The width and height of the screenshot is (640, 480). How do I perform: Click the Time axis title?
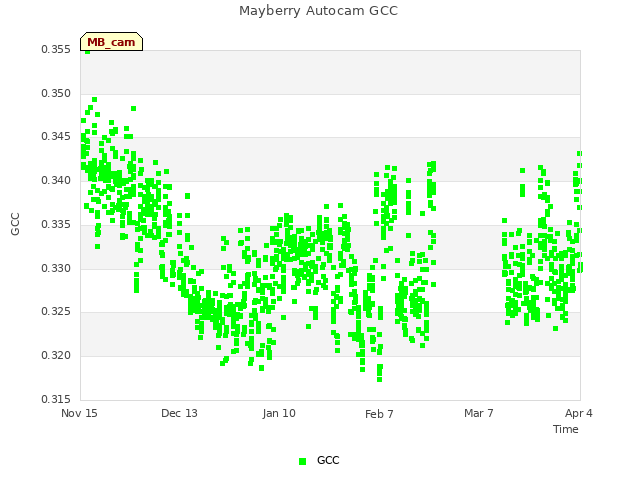pyautogui.click(x=566, y=429)
